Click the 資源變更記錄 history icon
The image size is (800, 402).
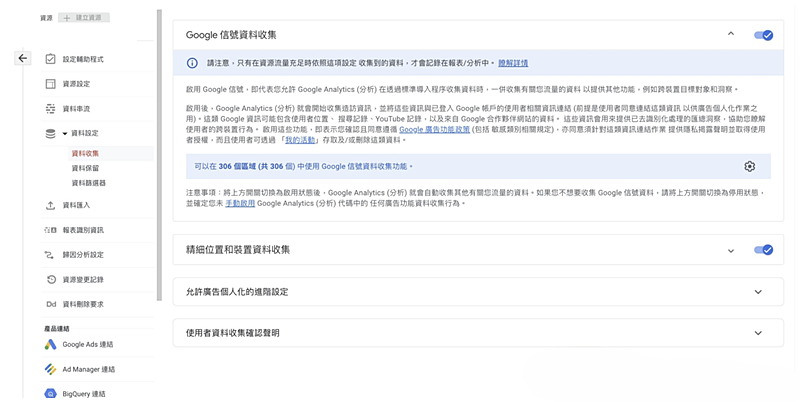click(x=51, y=279)
